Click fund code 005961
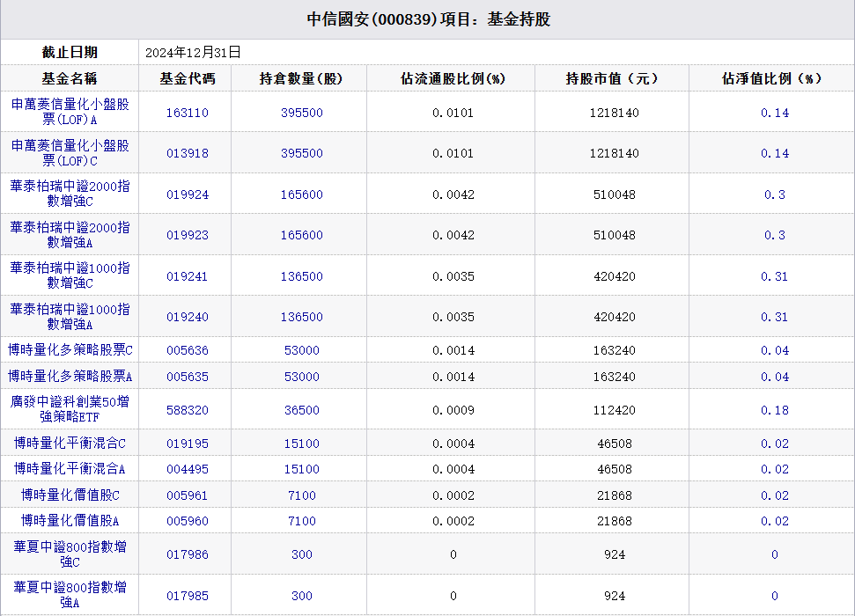 (187, 495)
